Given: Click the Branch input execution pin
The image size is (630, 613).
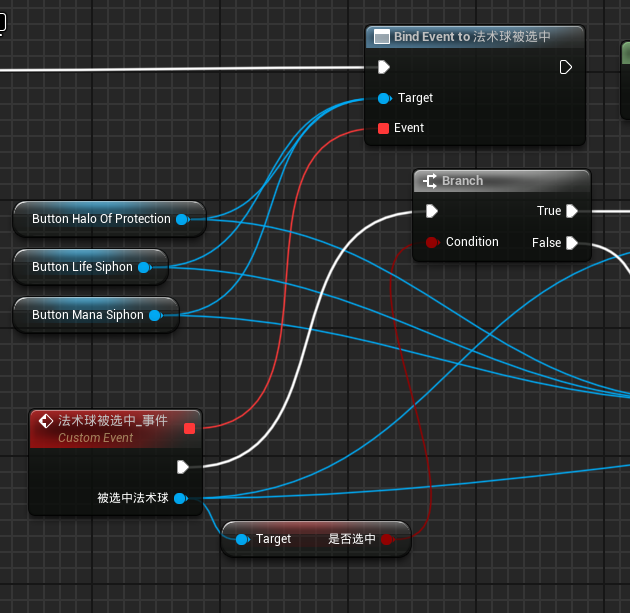Looking at the screenshot, I should click(x=432, y=211).
